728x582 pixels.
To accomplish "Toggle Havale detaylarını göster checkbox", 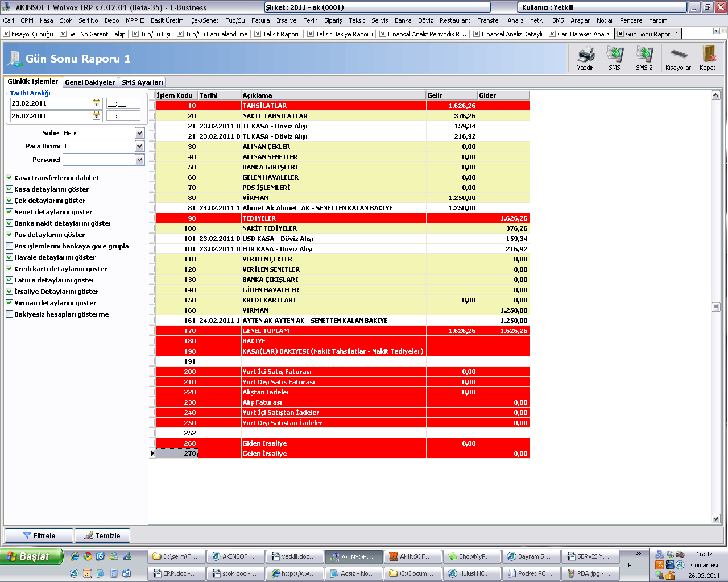I will [9, 257].
